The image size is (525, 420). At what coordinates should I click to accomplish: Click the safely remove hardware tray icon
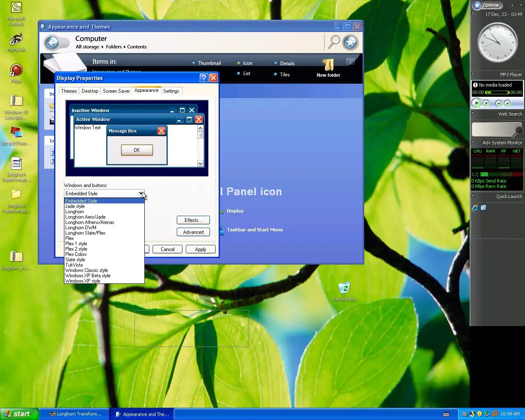click(487, 414)
